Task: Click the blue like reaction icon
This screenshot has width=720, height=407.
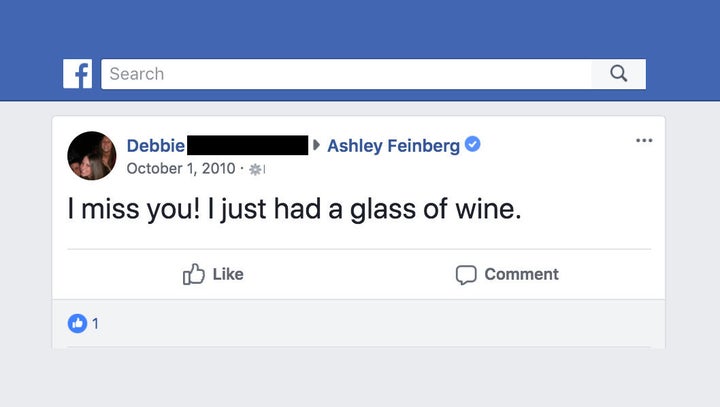Action: tap(77, 323)
